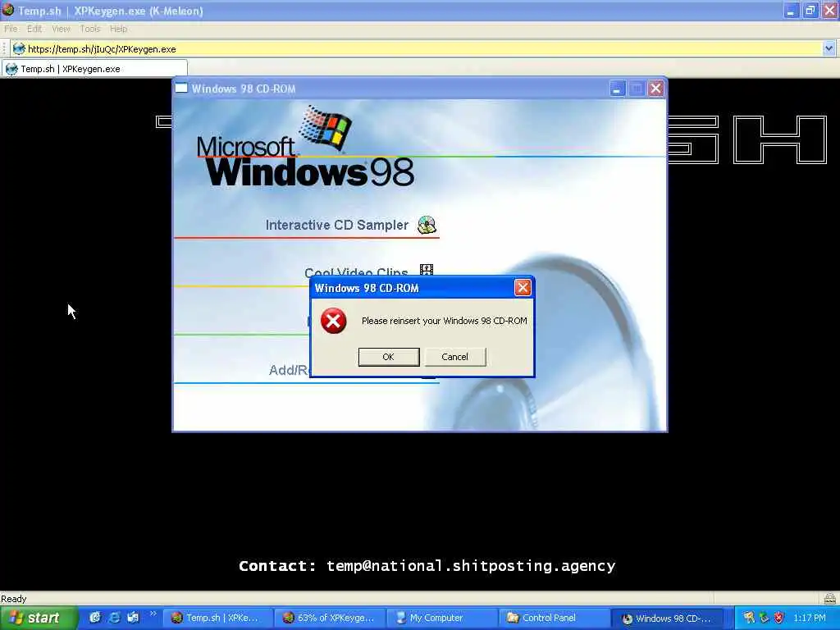Image resolution: width=840 pixels, height=630 pixels.
Task: Click the status bar padlock security icon
Action: tap(830, 598)
